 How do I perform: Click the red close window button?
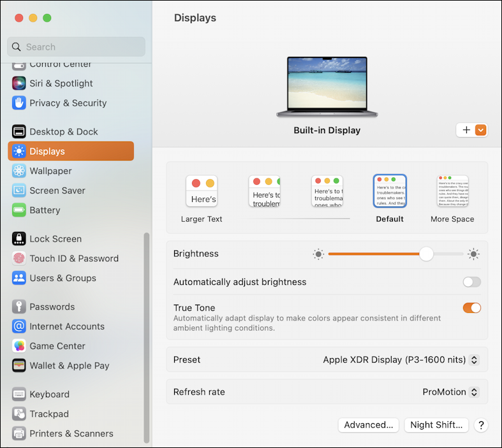click(x=19, y=18)
